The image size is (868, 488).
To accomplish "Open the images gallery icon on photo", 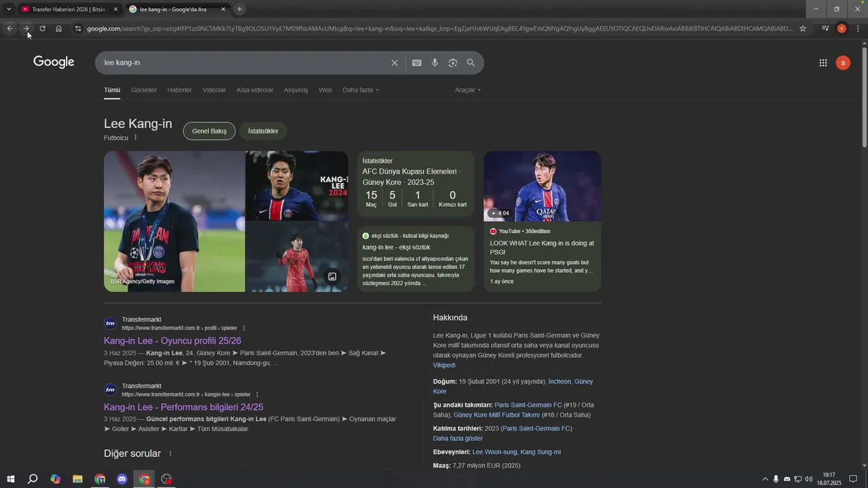I will pos(332,277).
